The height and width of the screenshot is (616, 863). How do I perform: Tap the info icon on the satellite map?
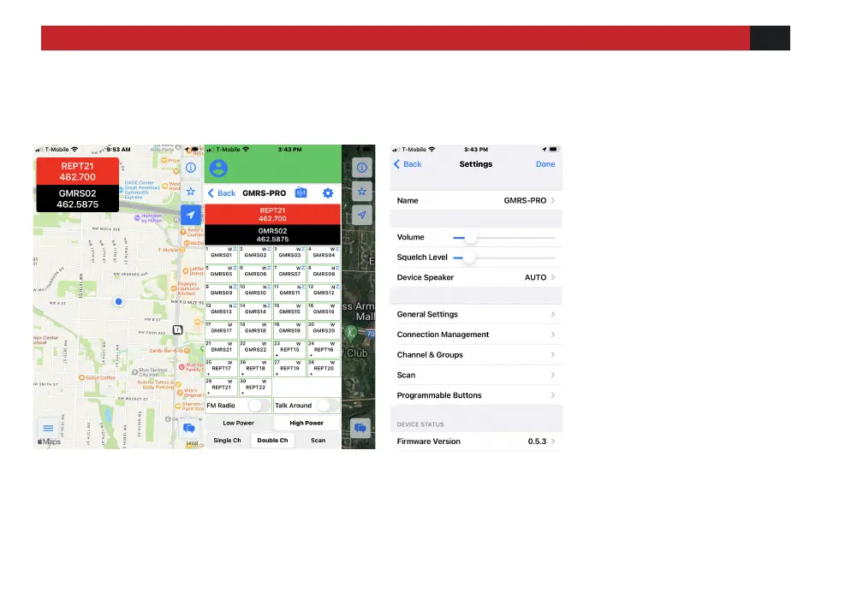pos(361,168)
